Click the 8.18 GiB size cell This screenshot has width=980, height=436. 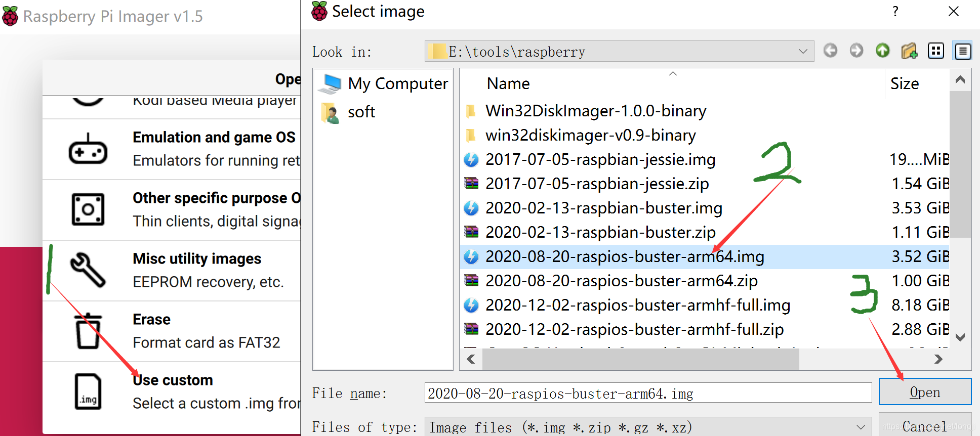[920, 305]
